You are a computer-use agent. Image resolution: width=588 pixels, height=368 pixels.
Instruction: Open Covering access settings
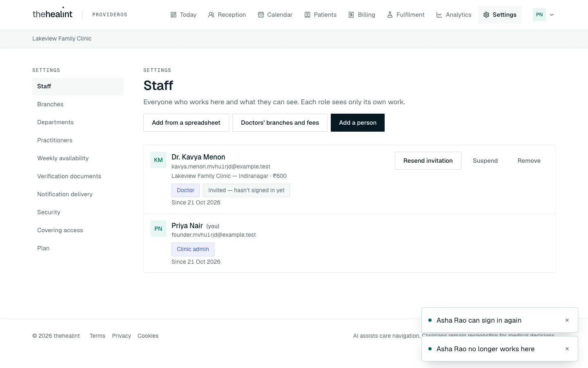click(78, 230)
